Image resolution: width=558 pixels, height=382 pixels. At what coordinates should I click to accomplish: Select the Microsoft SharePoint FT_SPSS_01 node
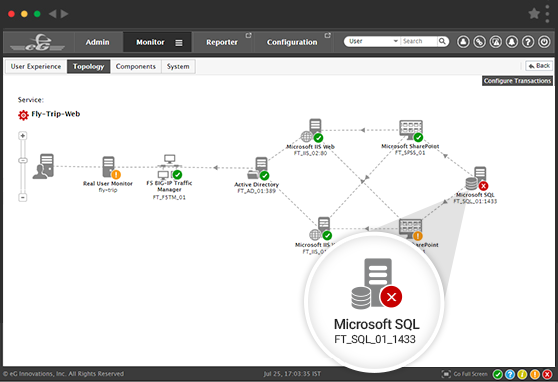[x=411, y=137]
